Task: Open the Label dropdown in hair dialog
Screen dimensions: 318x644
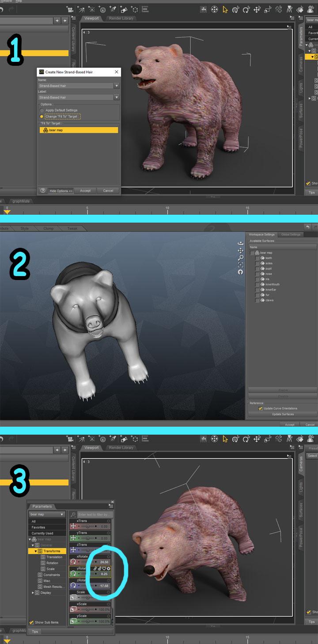Action: (x=117, y=97)
